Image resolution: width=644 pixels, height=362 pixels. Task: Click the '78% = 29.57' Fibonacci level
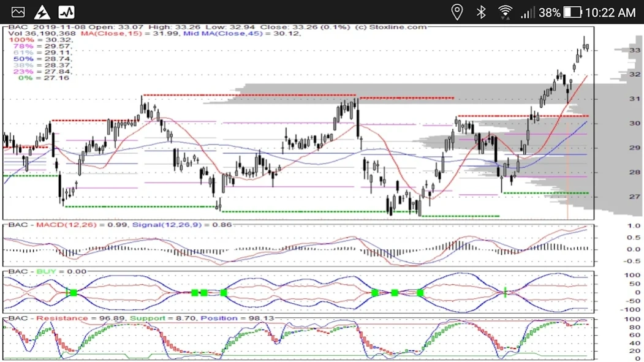(x=43, y=46)
